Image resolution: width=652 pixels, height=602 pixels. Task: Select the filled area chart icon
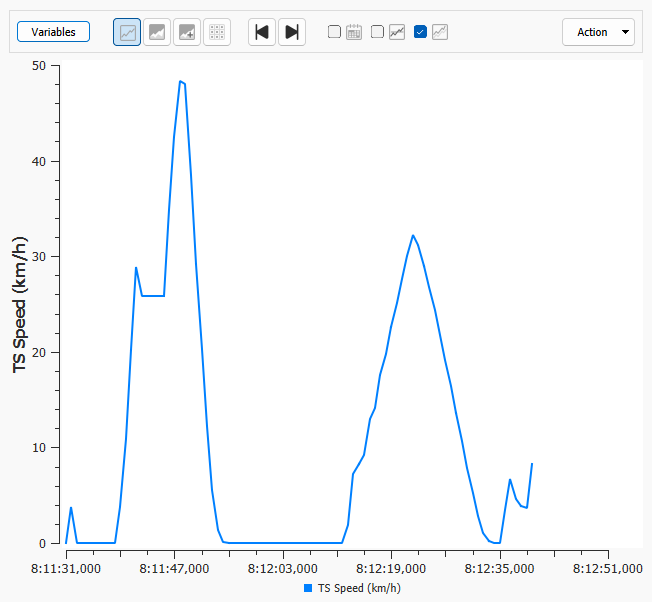[x=157, y=32]
